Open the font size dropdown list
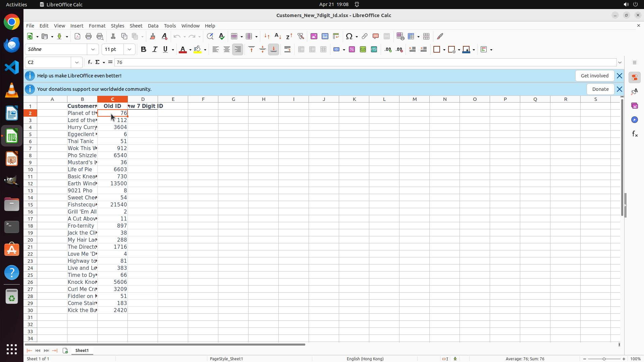 click(x=129, y=49)
